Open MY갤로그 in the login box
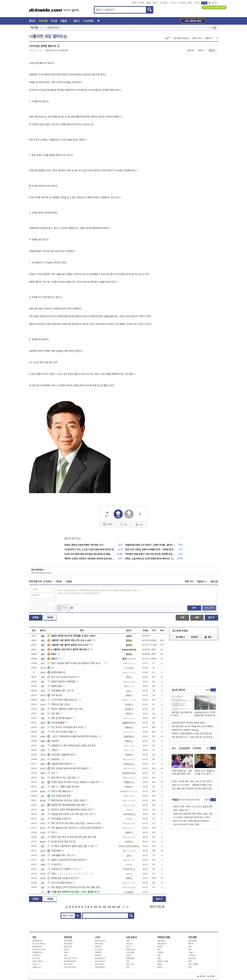The width and height of the screenshot is (247, 980). [180, 637]
